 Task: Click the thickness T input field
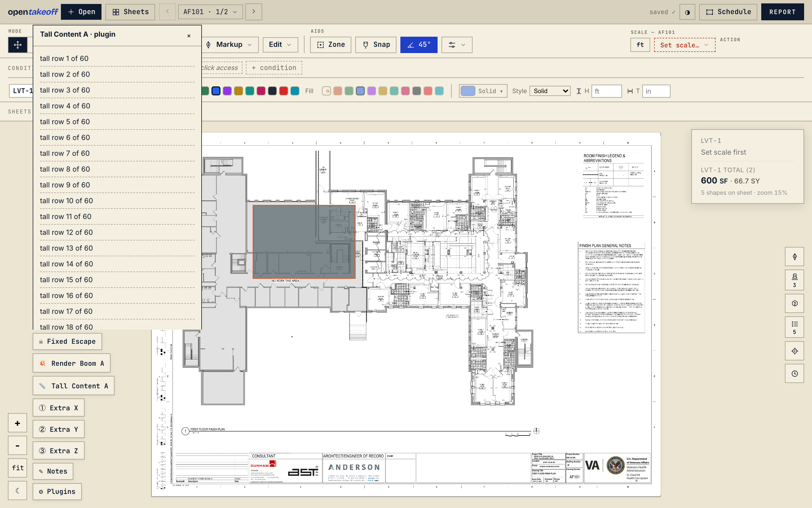(x=656, y=91)
